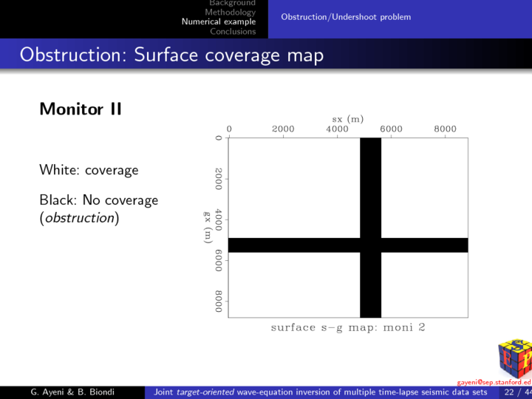Image resolution: width=532 pixels, height=399 pixels.
Task: Click the G. Ayeni & B. Biondi footer
Action: coord(73,392)
